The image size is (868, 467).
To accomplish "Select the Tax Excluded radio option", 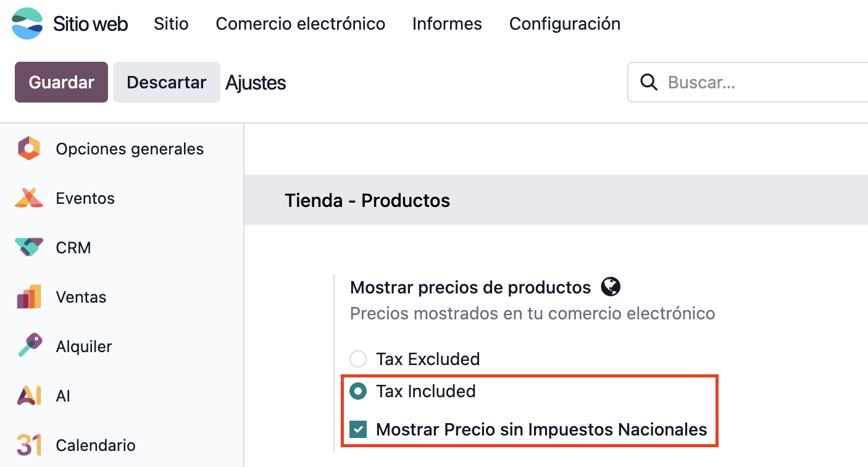I will click(x=358, y=359).
